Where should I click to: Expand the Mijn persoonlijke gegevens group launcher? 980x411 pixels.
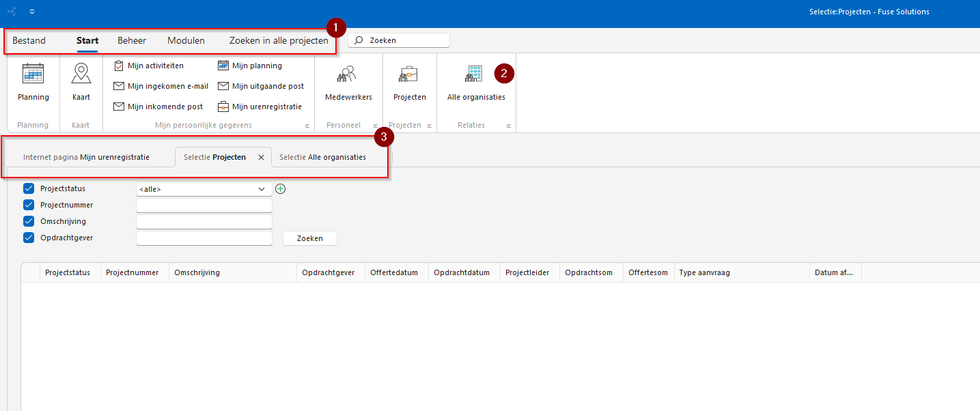point(307,126)
